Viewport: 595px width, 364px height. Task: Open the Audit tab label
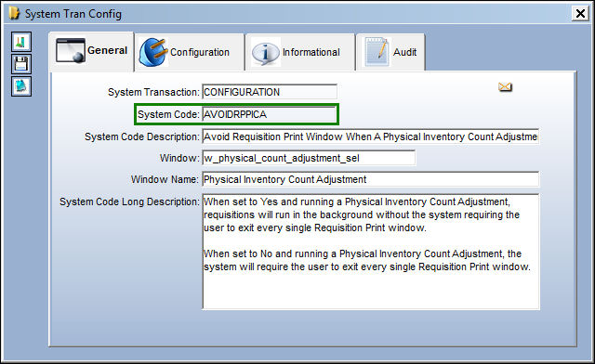tap(404, 52)
